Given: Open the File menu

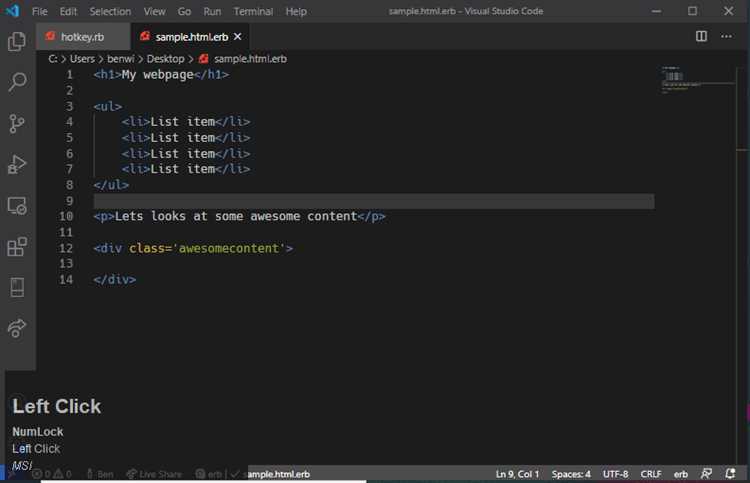Looking at the screenshot, I should click(x=40, y=11).
